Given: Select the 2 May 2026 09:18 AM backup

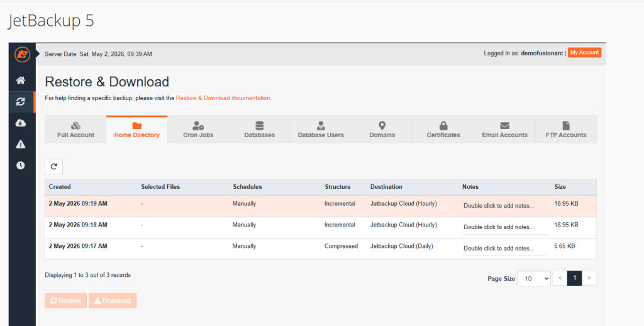Looking at the screenshot, I should [x=320, y=228].
